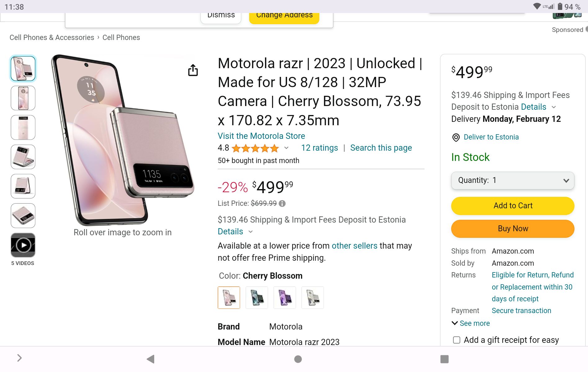Screen dimensions: 588x372
Task: Open the Quantity dropdown
Action: (513, 180)
